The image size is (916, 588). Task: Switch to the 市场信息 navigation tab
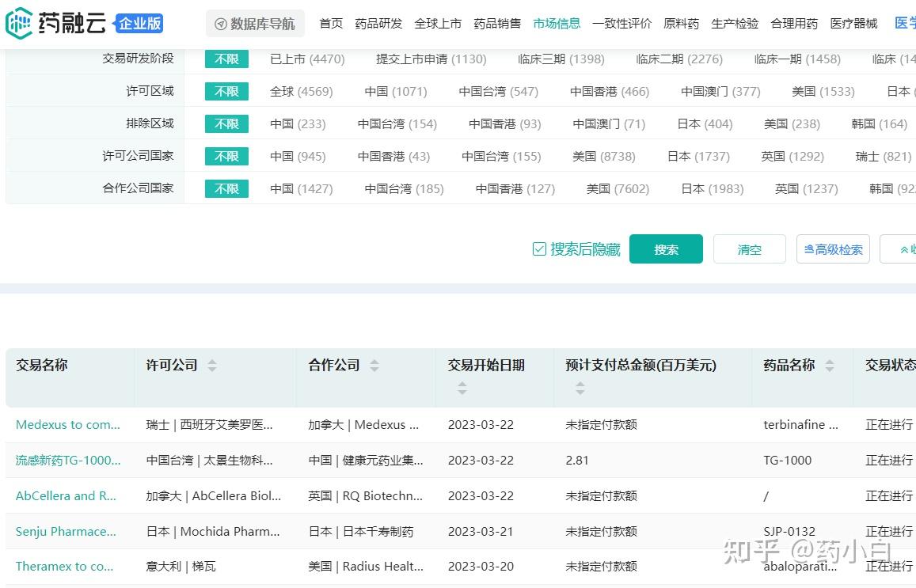(557, 24)
